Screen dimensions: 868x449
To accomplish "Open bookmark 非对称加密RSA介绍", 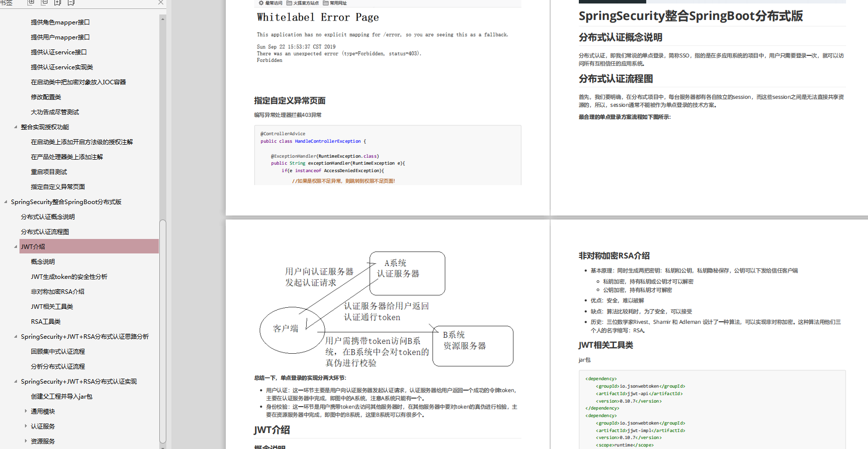I will tap(58, 292).
